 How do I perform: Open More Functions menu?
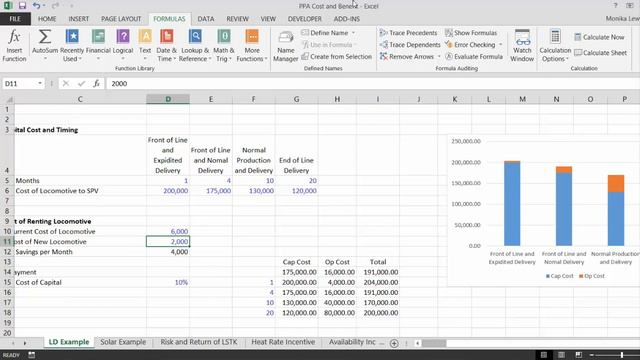pyautogui.click(x=252, y=46)
